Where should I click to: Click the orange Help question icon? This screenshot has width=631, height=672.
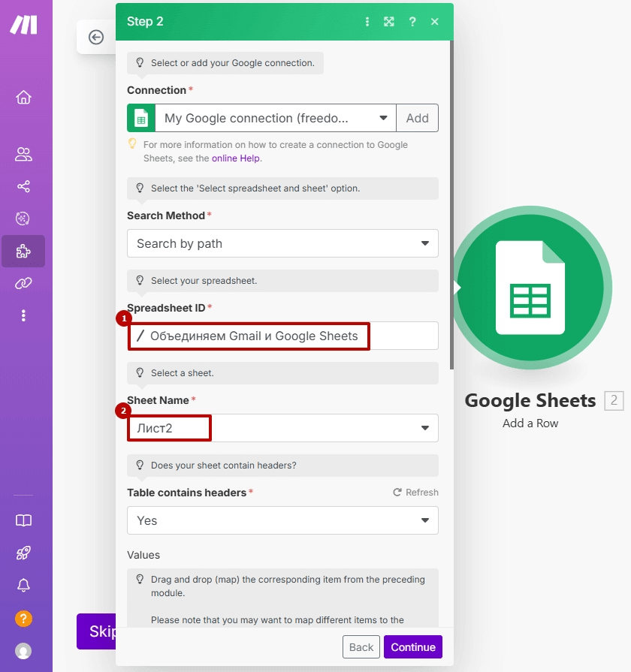(23, 619)
